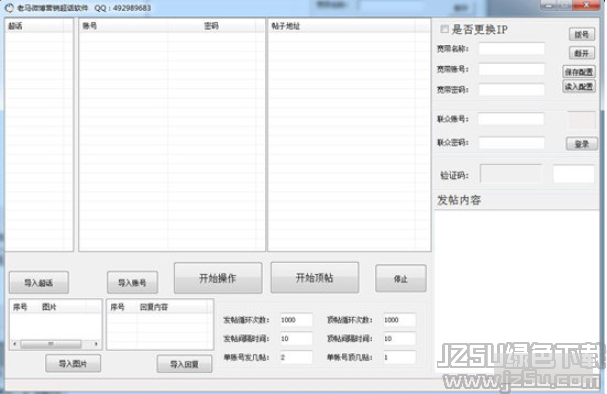Click the 发帖循环次数 field showing 1000
Screen dimensions: 607x394
coord(296,320)
